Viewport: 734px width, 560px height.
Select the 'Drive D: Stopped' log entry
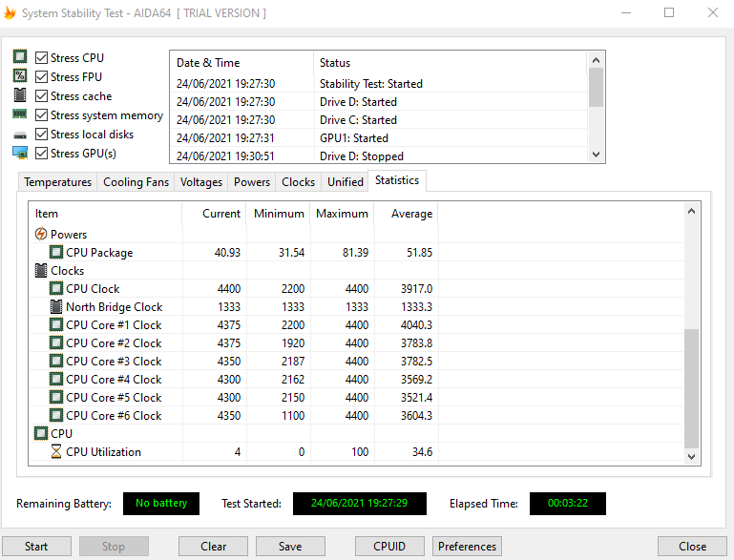pos(379,156)
